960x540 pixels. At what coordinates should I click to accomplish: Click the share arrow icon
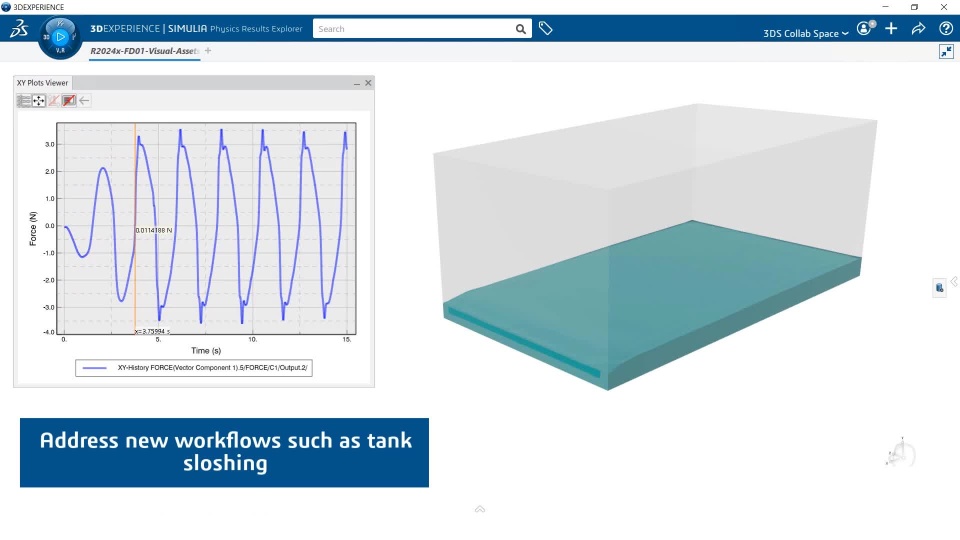(x=918, y=28)
